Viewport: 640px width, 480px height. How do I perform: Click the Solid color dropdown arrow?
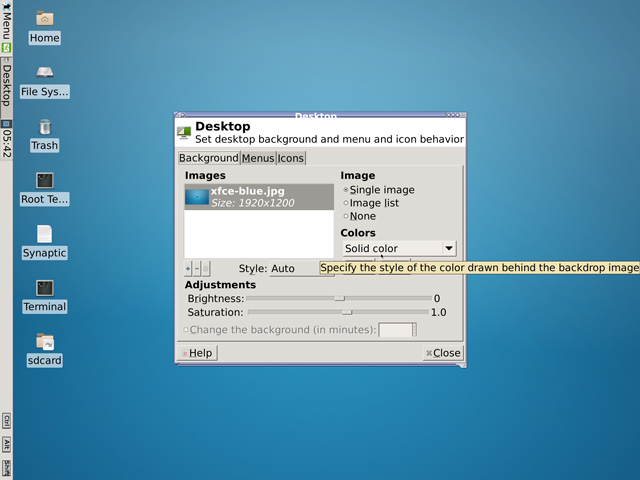[x=449, y=248]
